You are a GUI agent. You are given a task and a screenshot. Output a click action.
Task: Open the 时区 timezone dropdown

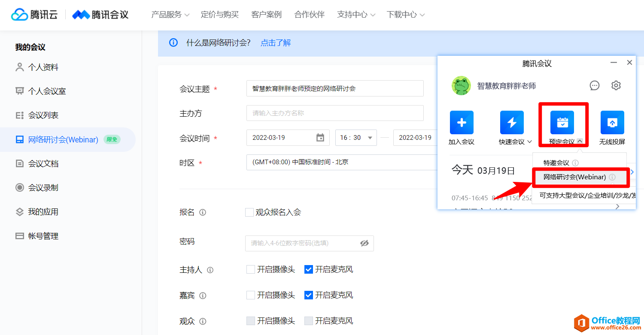(342, 162)
